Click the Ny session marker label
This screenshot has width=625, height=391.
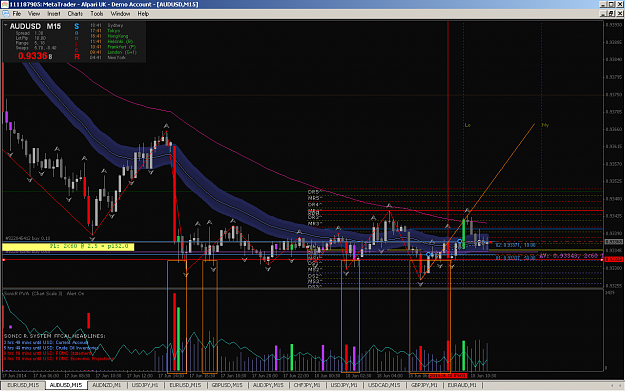click(x=545, y=125)
